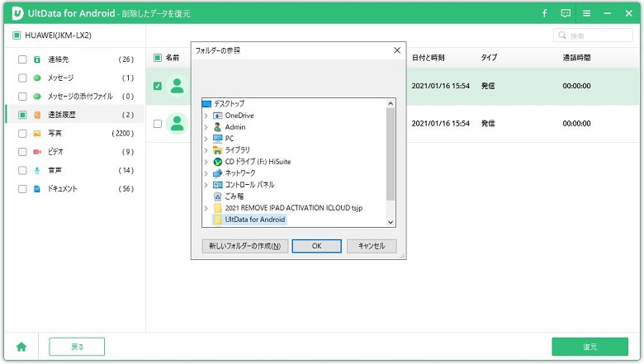Open the Facebook share icon
The width and height of the screenshot is (644, 364).
[545, 13]
